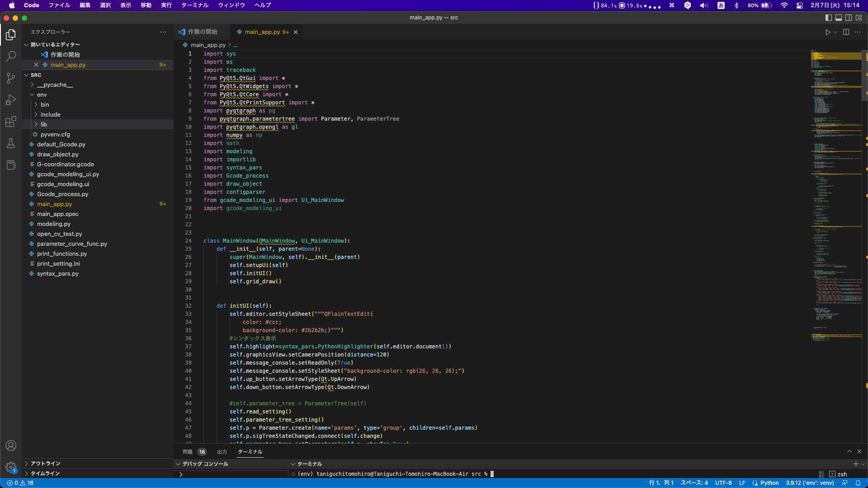Open the Testing view

11,143
